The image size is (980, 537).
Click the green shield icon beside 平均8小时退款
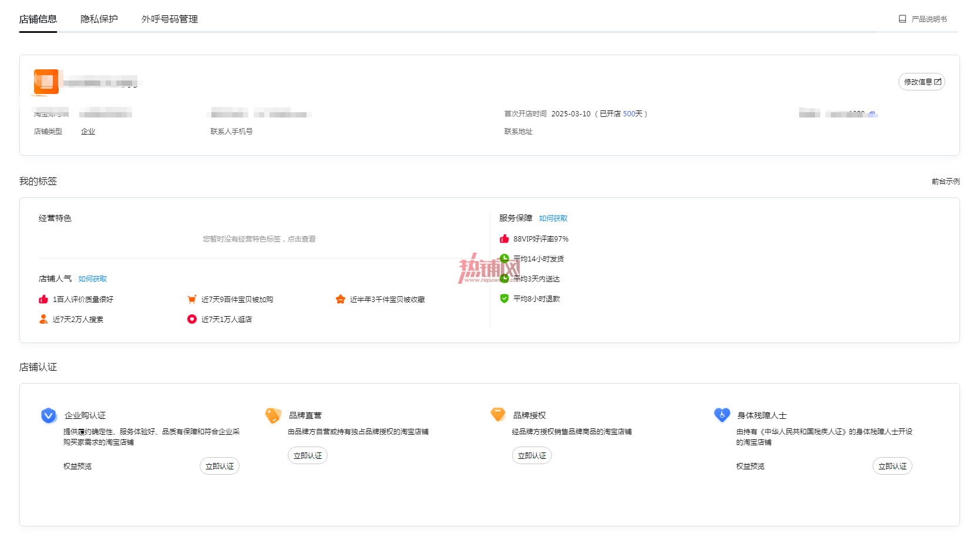(x=504, y=298)
